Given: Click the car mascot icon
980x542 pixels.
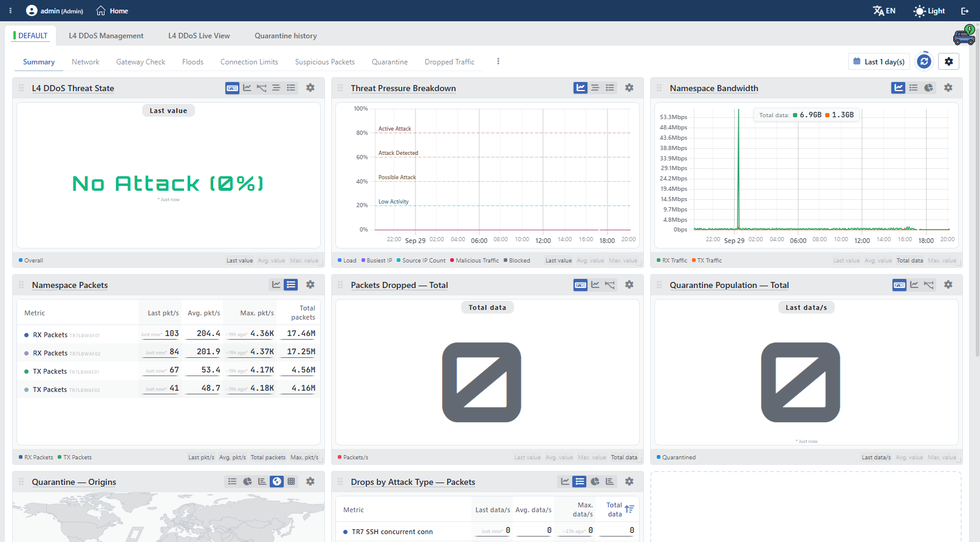Looking at the screenshot, I should (964, 35).
